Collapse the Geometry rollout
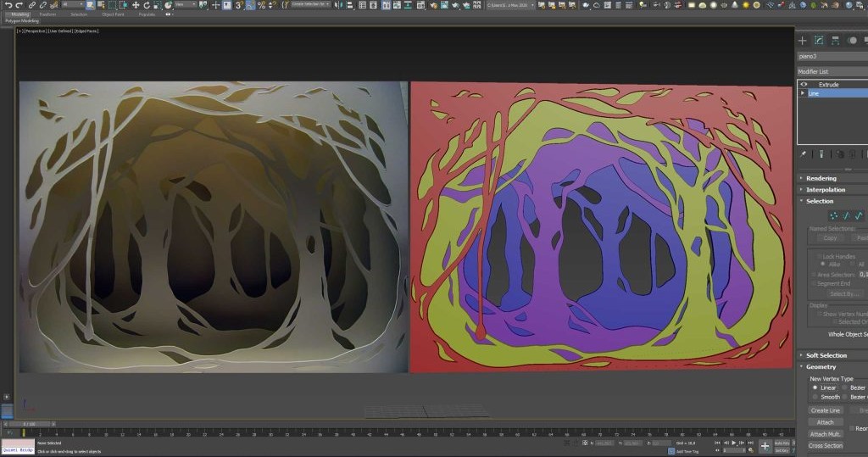 click(x=821, y=367)
